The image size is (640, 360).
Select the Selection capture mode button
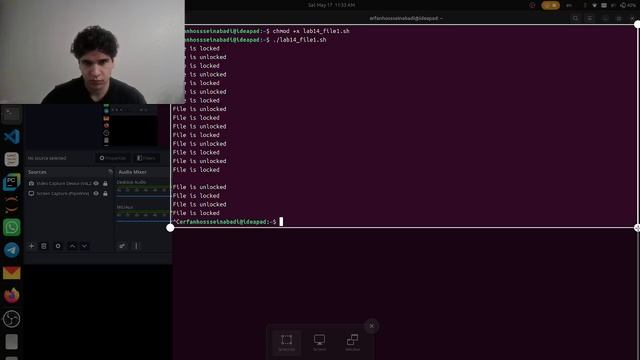(286, 342)
